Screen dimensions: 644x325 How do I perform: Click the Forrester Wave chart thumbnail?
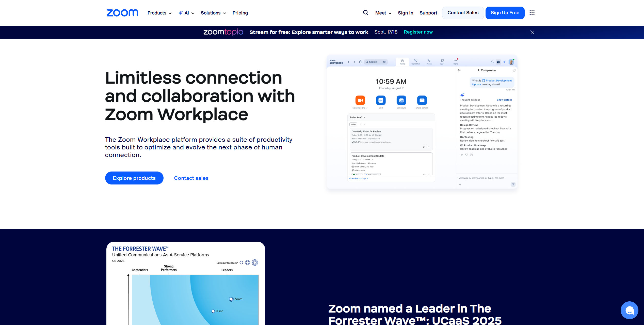click(x=186, y=283)
